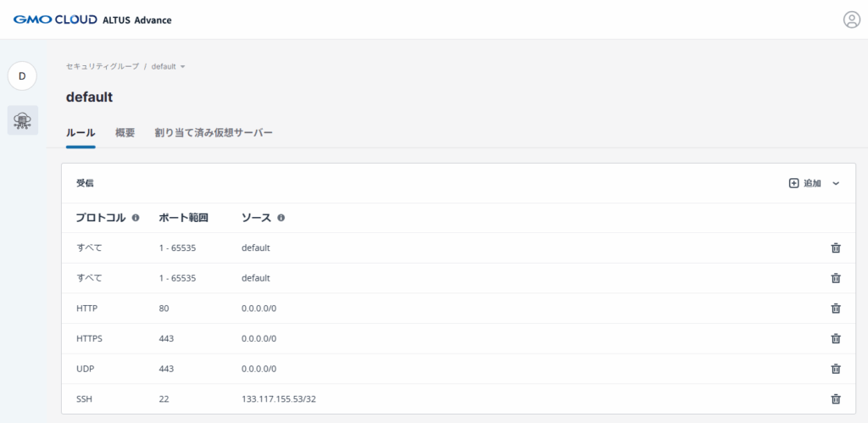Screen dimensions: 868x423
Task: Click trash icon on first default rule
Action: pyautogui.click(x=835, y=248)
